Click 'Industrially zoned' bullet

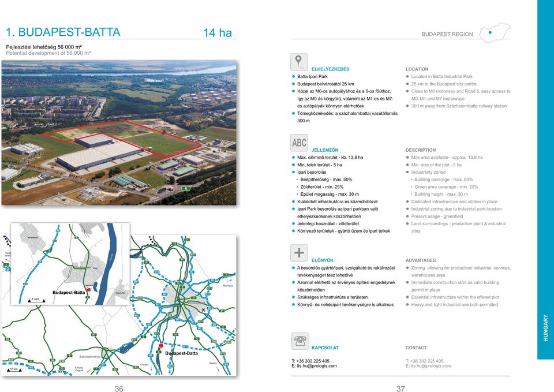(428, 173)
